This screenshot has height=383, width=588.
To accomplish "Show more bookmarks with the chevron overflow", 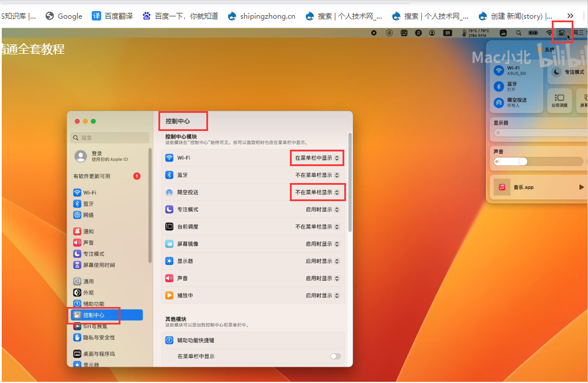I will pos(570,16).
